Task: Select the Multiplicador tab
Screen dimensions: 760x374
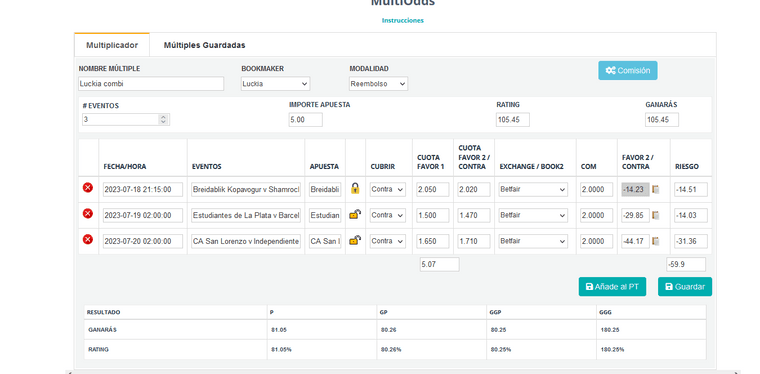Action: [112, 45]
